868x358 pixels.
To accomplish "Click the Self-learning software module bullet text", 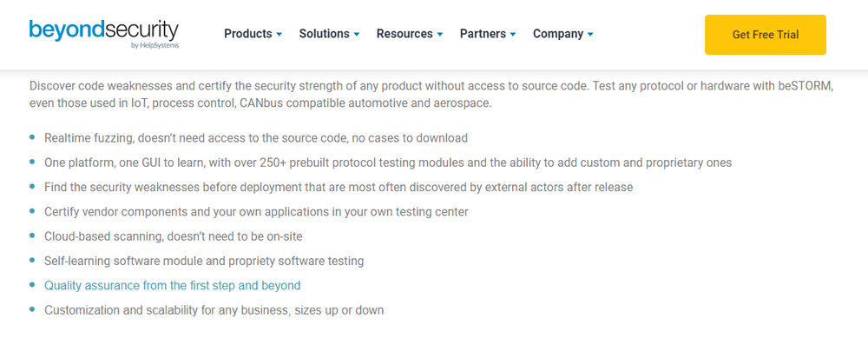I will click(x=204, y=261).
